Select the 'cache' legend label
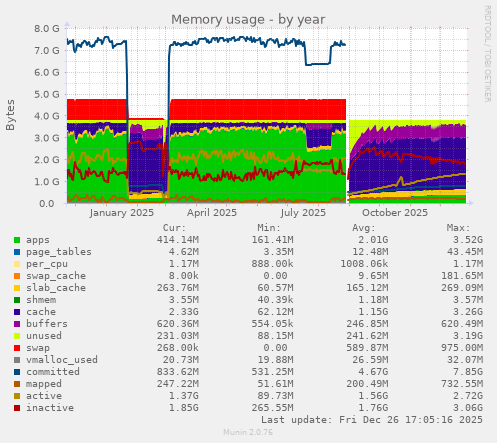This screenshot has width=497, height=443. click(x=41, y=312)
